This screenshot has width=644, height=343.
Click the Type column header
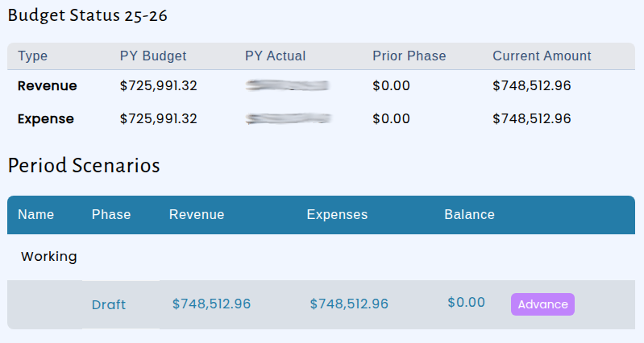(x=32, y=56)
